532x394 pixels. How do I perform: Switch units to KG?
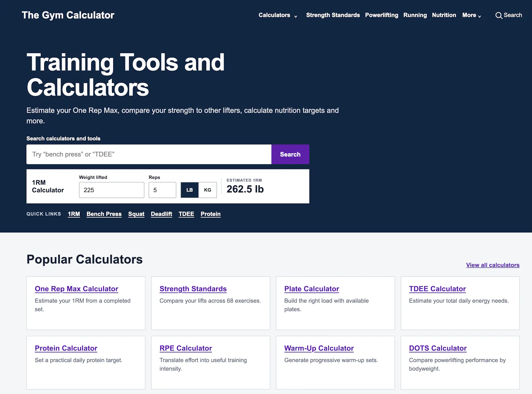[207, 190]
